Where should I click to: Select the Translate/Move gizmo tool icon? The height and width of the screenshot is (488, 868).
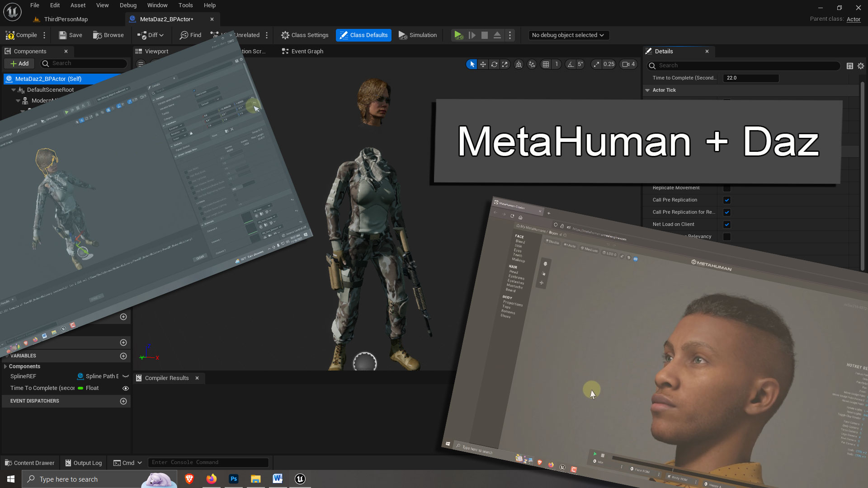click(483, 64)
